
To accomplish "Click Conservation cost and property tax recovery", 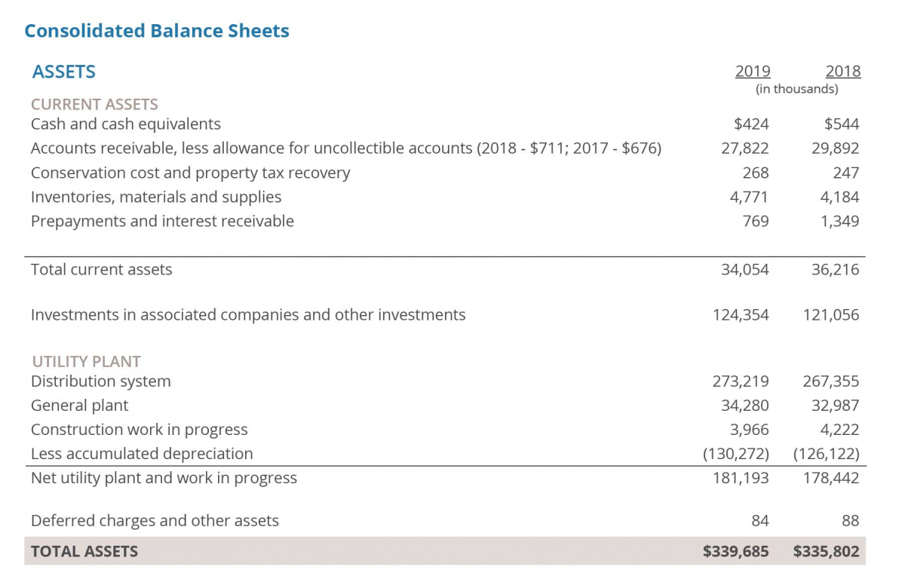I will coord(190,173).
